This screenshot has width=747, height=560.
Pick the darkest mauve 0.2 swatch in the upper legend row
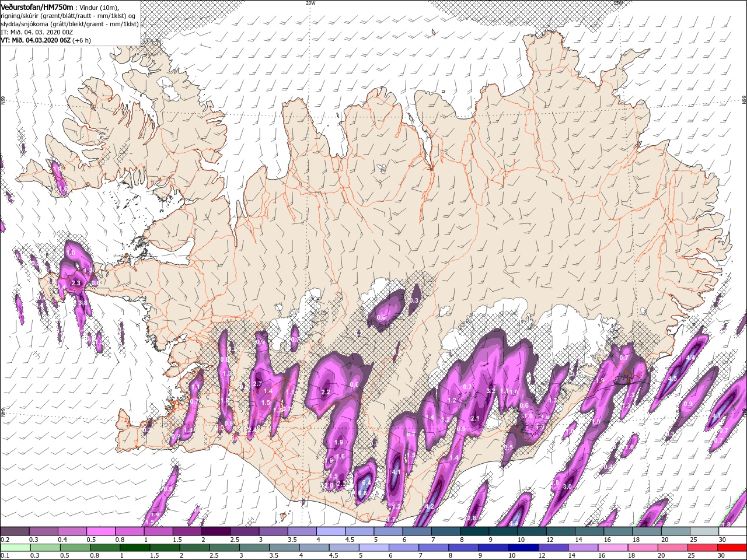(15, 531)
